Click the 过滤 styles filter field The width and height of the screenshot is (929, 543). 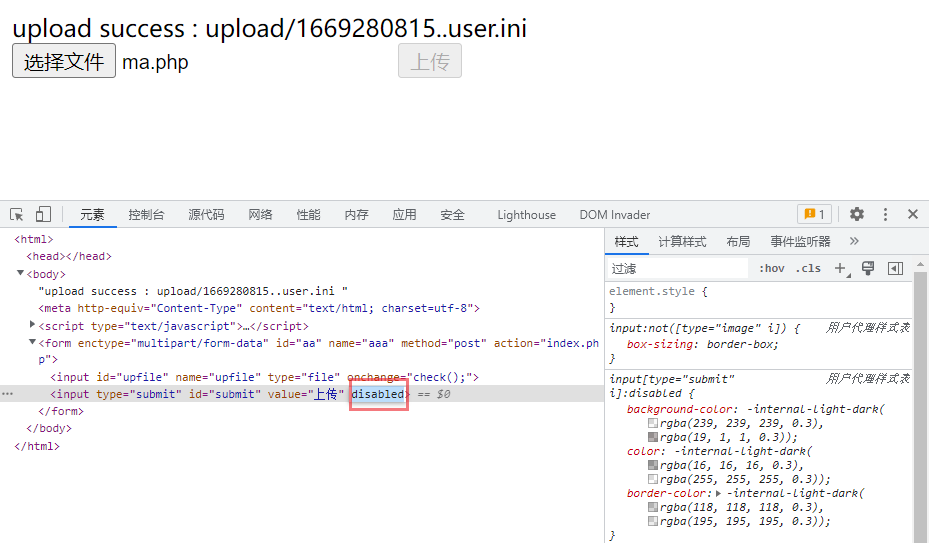tap(677, 269)
